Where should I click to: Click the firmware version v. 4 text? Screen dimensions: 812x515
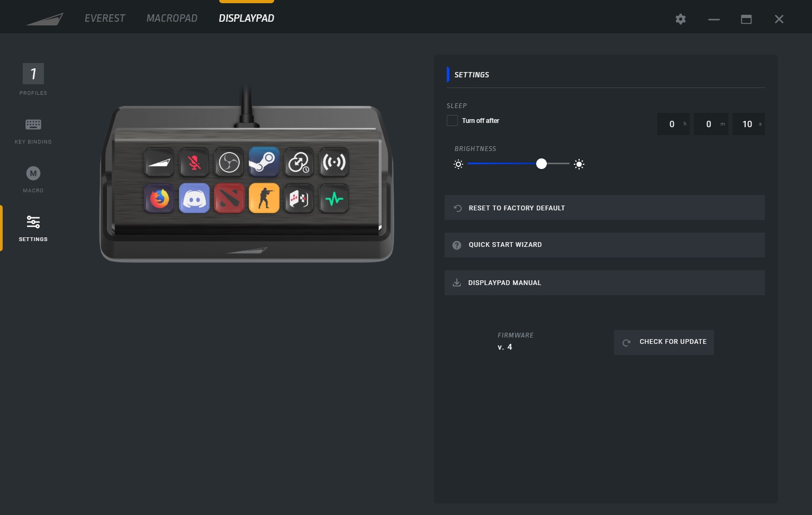(505, 347)
